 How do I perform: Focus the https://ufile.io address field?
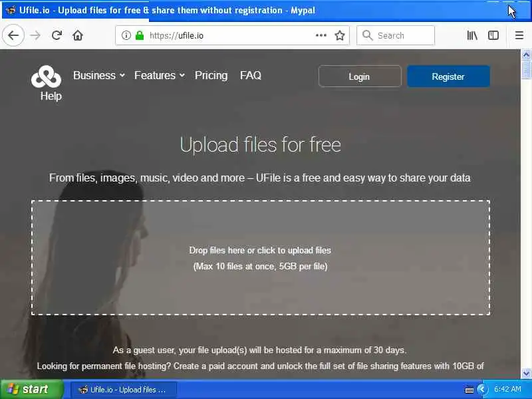pyautogui.click(x=231, y=35)
